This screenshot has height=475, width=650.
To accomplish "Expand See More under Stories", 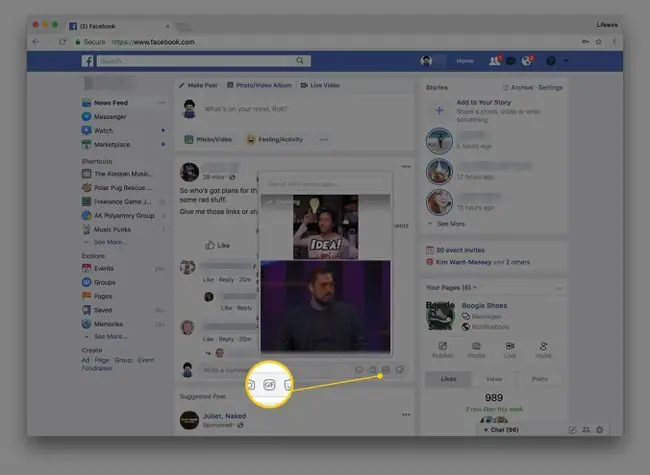I will pyautogui.click(x=451, y=224).
